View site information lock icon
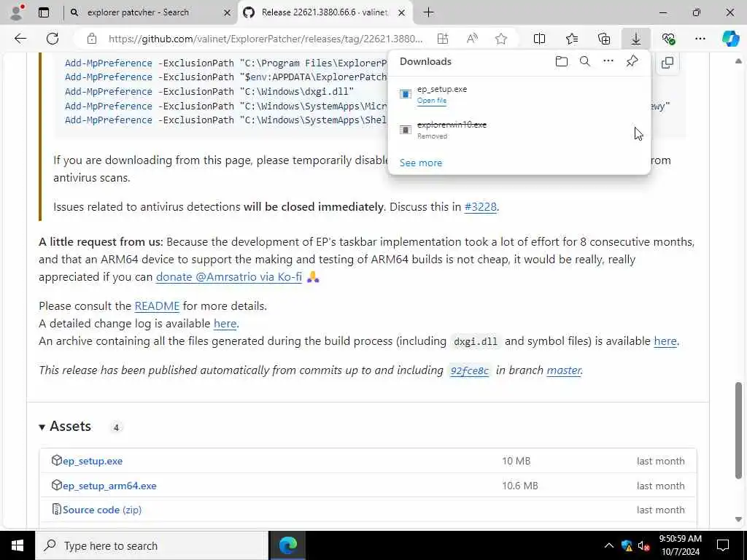 point(92,39)
